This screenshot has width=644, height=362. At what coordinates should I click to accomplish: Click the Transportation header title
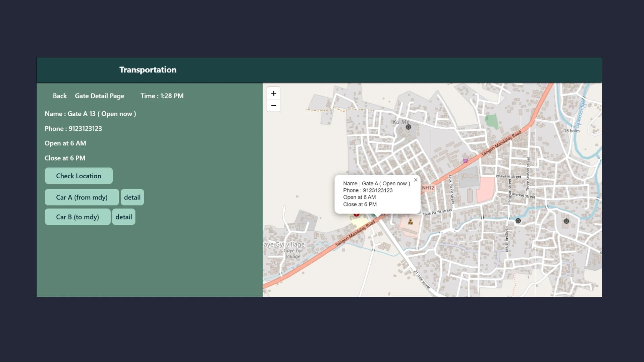[148, 70]
